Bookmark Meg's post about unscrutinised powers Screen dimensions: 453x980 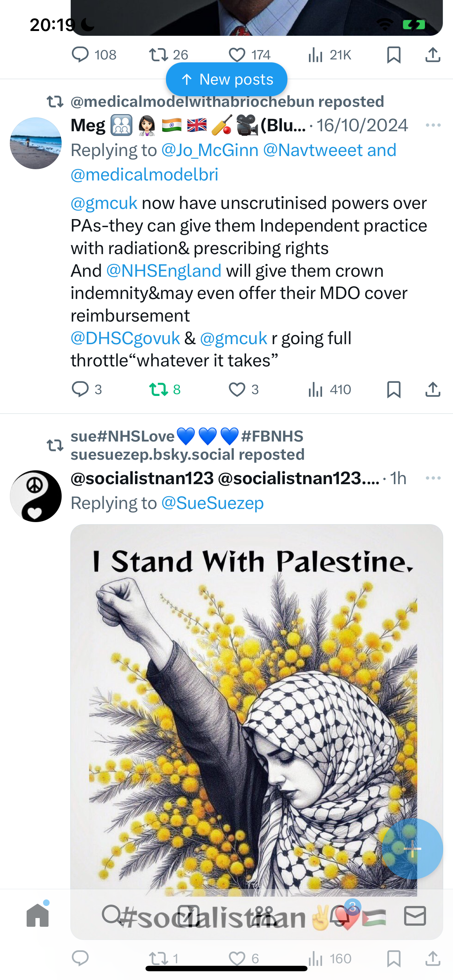click(394, 389)
